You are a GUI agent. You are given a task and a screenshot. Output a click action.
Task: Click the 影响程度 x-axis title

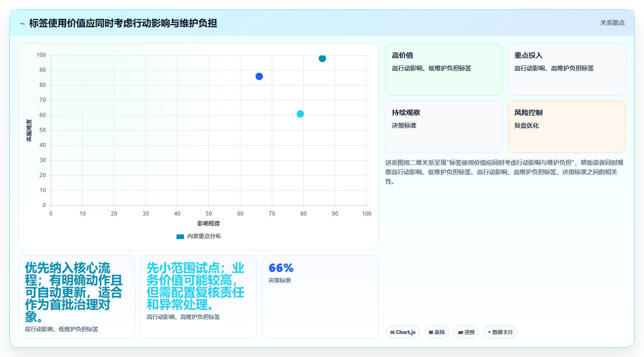tap(208, 224)
